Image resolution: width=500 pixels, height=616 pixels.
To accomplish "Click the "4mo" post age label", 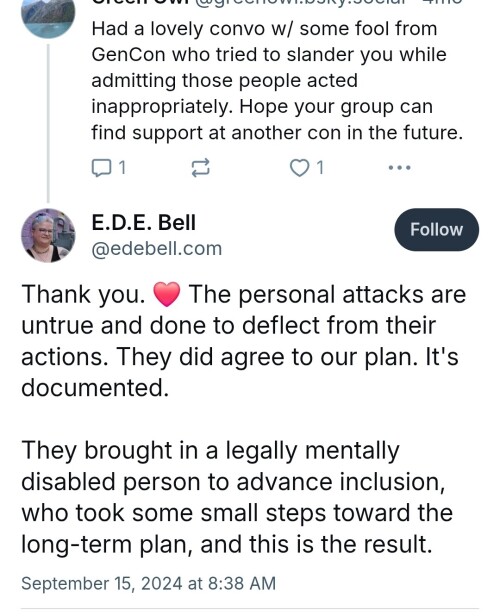I will [x=443, y=2].
